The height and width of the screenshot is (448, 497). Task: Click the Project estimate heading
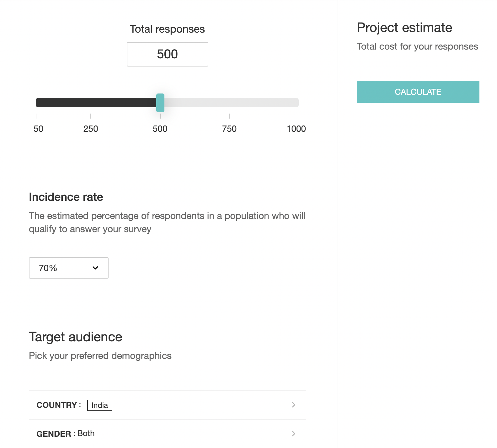pos(404,28)
